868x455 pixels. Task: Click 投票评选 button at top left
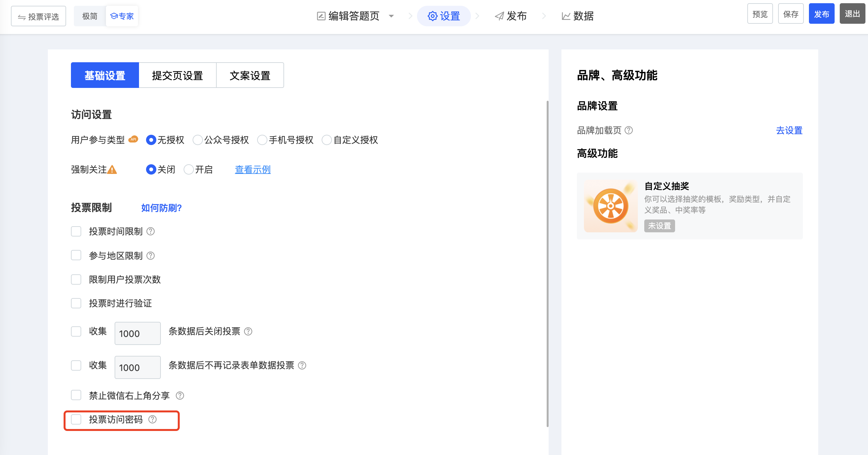39,16
